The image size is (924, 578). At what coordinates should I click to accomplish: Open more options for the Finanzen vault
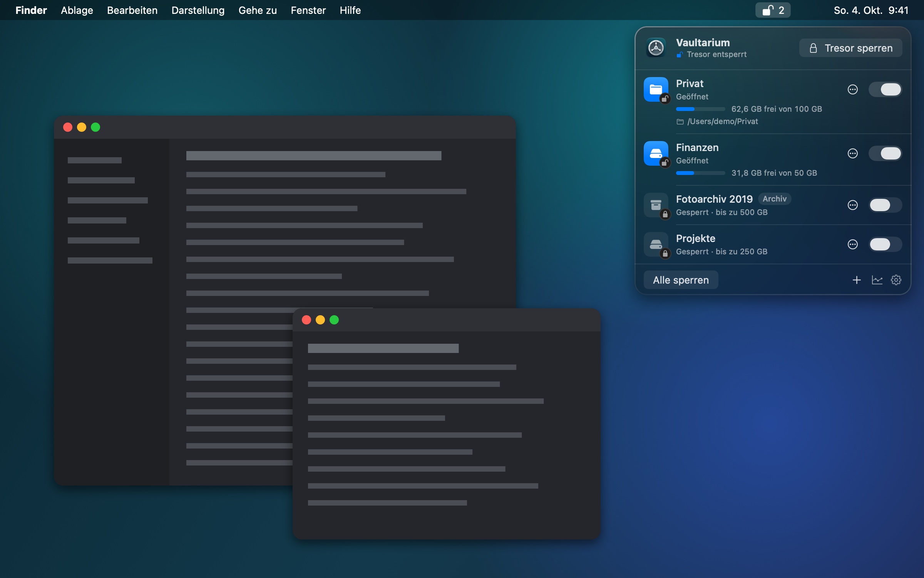click(x=852, y=153)
